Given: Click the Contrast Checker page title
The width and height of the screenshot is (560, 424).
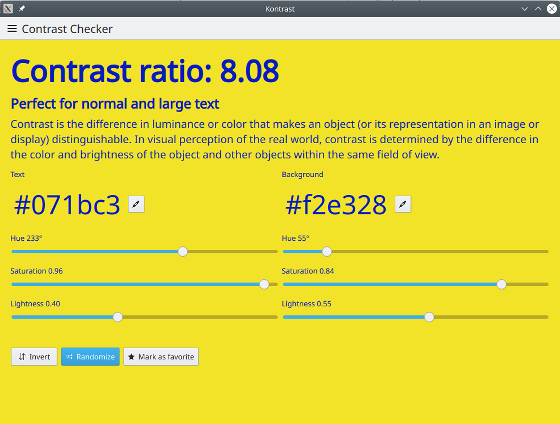Looking at the screenshot, I should tap(67, 29).
